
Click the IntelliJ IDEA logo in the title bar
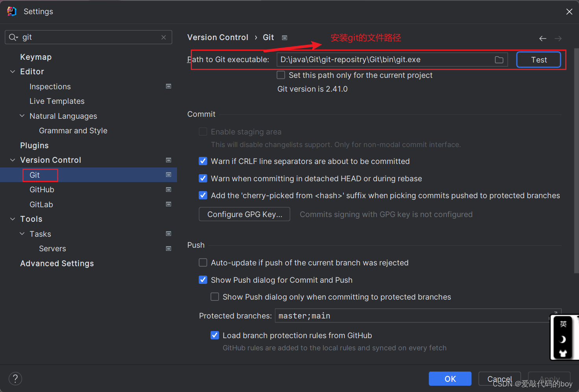(11, 11)
